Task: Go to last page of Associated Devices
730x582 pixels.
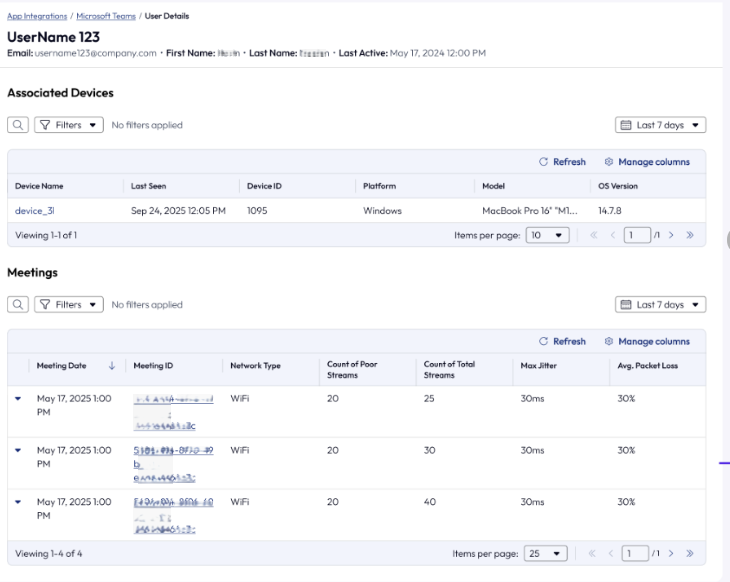Action: click(x=690, y=235)
